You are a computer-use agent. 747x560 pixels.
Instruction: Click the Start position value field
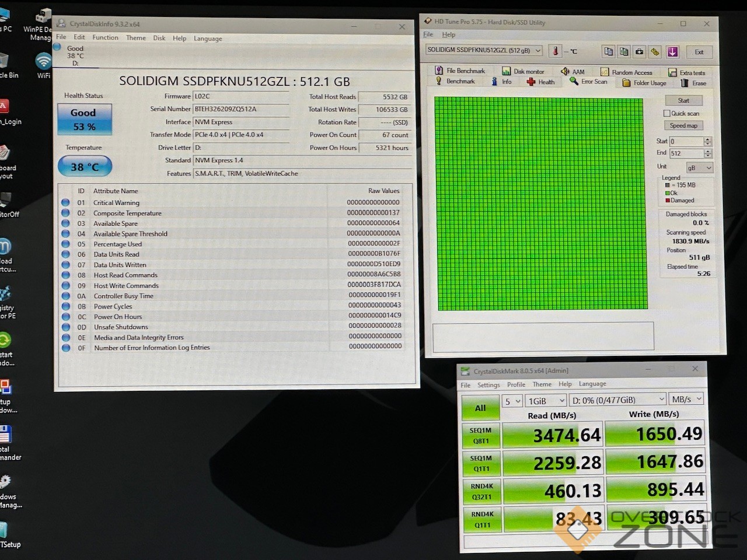[686, 141]
